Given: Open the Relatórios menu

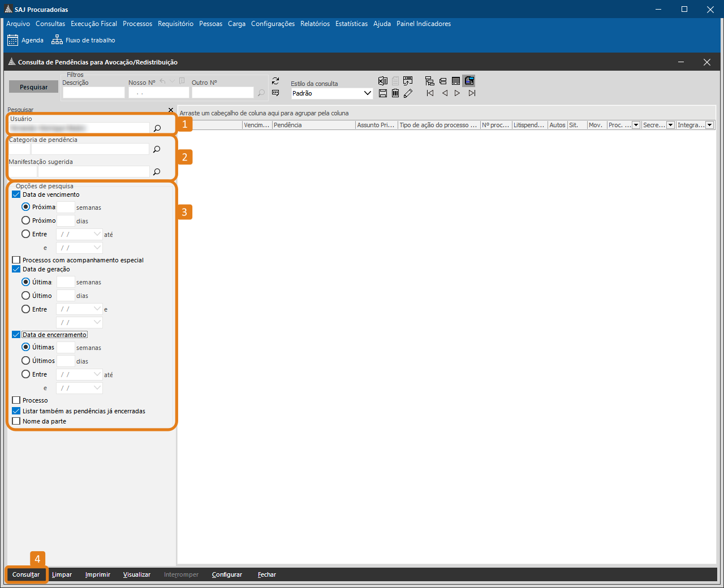Looking at the screenshot, I should [315, 24].
